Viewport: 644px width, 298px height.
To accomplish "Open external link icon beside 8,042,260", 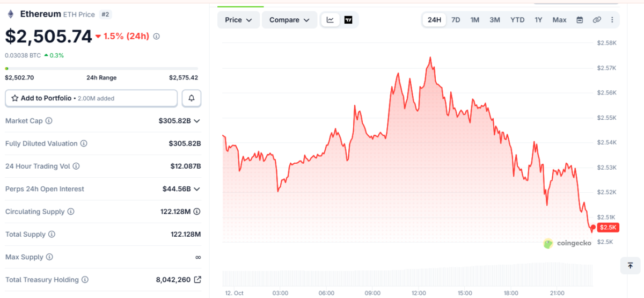I will 197,280.
